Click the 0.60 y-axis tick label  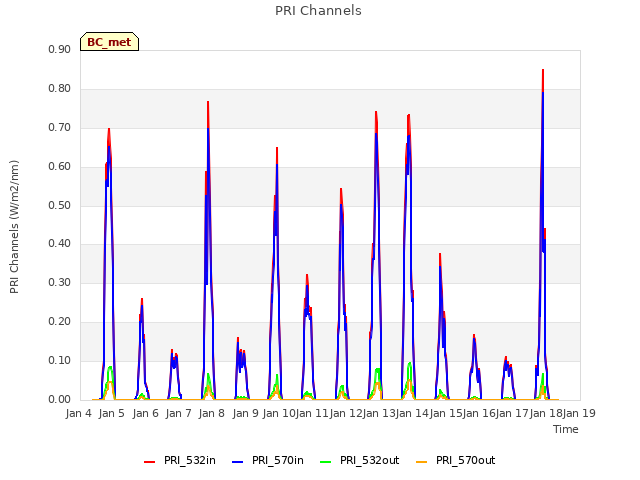coord(60,167)
